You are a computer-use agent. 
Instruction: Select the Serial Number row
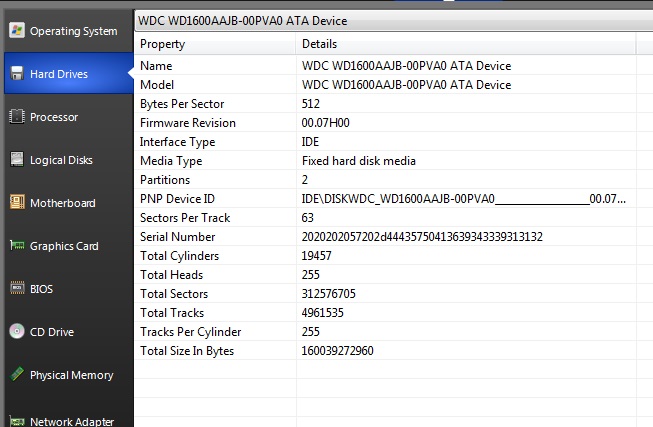178,237
